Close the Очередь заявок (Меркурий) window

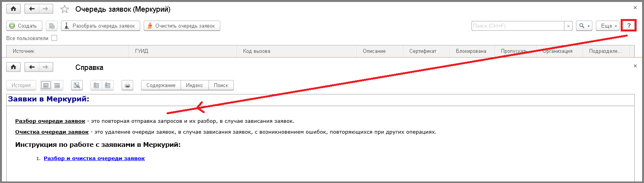click(x=635, y=7)
